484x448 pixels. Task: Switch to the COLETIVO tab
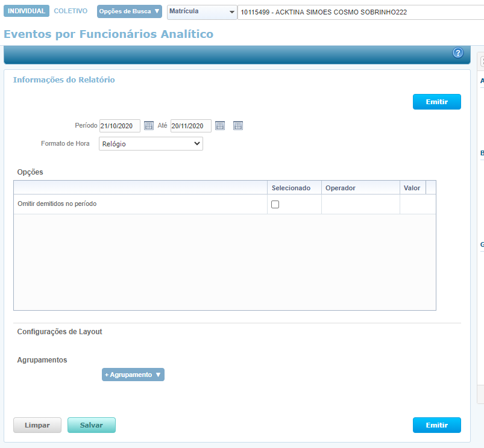click(71, 11)
